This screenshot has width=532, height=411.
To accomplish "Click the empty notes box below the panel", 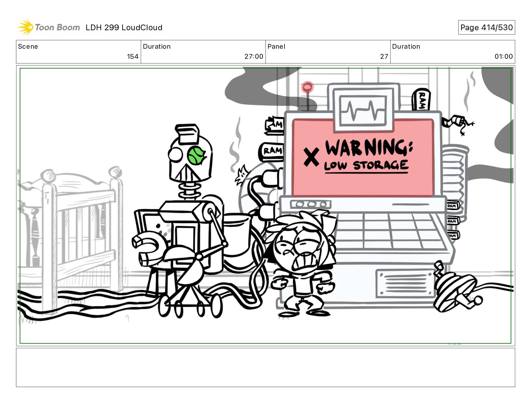I will pyautogui.click(x=265, y=367).
